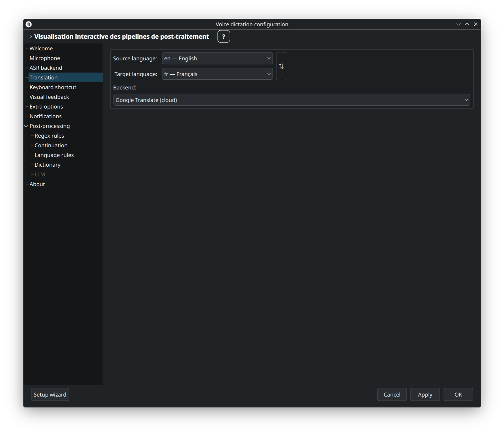The image size is (504, 435).
Task: Click the Backend label
Action: click(125, 88)
